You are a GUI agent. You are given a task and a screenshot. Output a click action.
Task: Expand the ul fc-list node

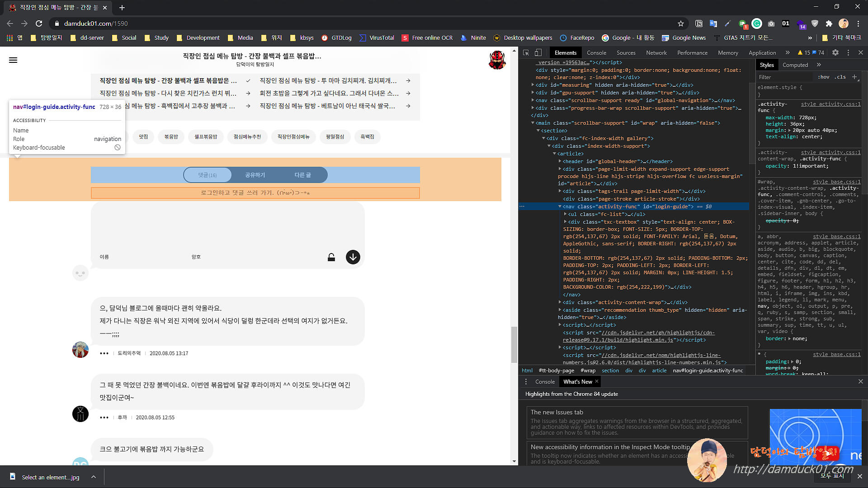click(565, 214)
